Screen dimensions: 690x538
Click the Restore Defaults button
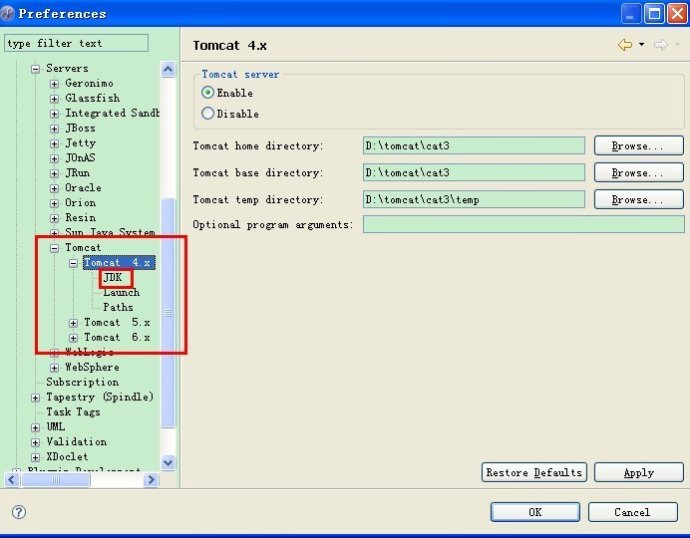(534, 472)
